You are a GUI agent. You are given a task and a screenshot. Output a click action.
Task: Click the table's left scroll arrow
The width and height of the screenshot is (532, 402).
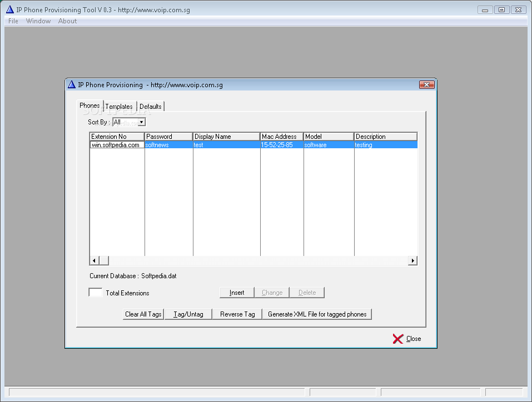pos(95,260)
